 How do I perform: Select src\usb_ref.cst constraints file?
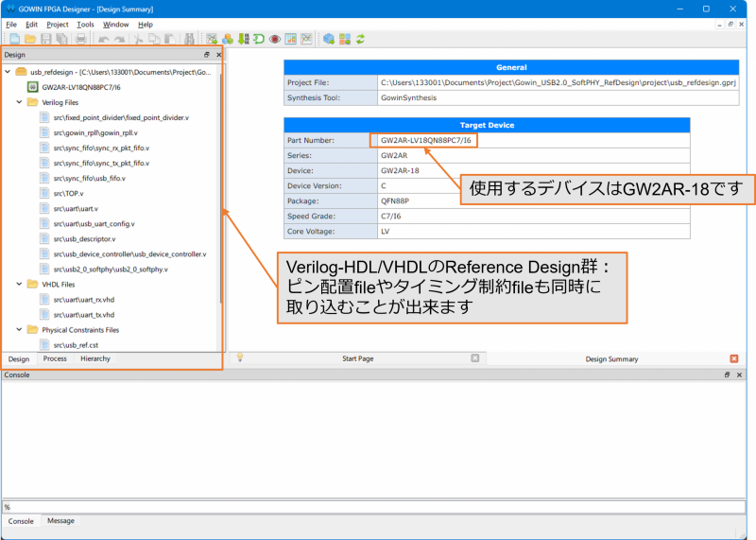76,345
